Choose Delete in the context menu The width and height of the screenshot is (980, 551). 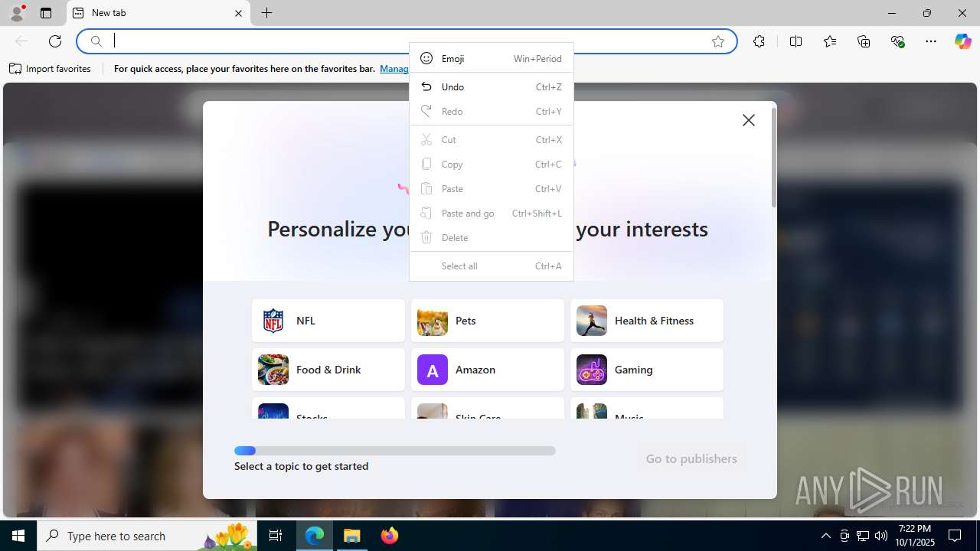click(492, 237)
